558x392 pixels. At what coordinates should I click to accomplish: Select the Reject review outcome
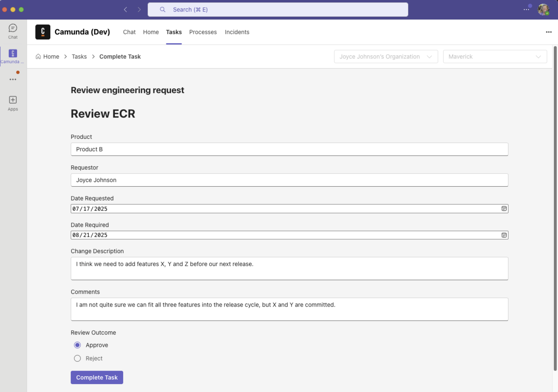(77, 358)
